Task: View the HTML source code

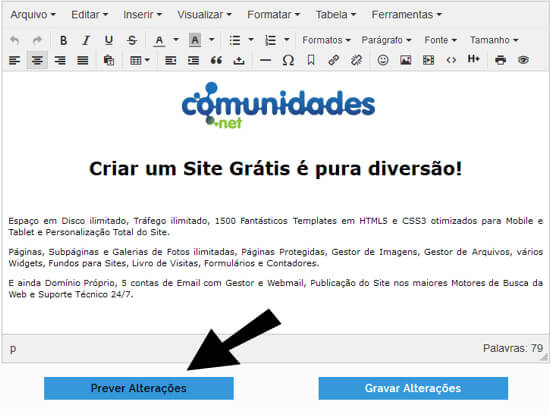Action: point(451,60)
